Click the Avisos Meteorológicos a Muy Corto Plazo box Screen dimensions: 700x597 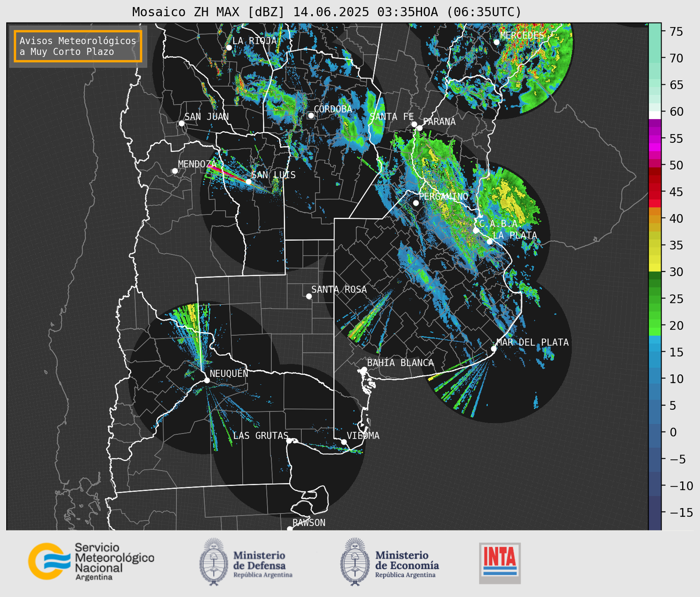coord(78,46)
